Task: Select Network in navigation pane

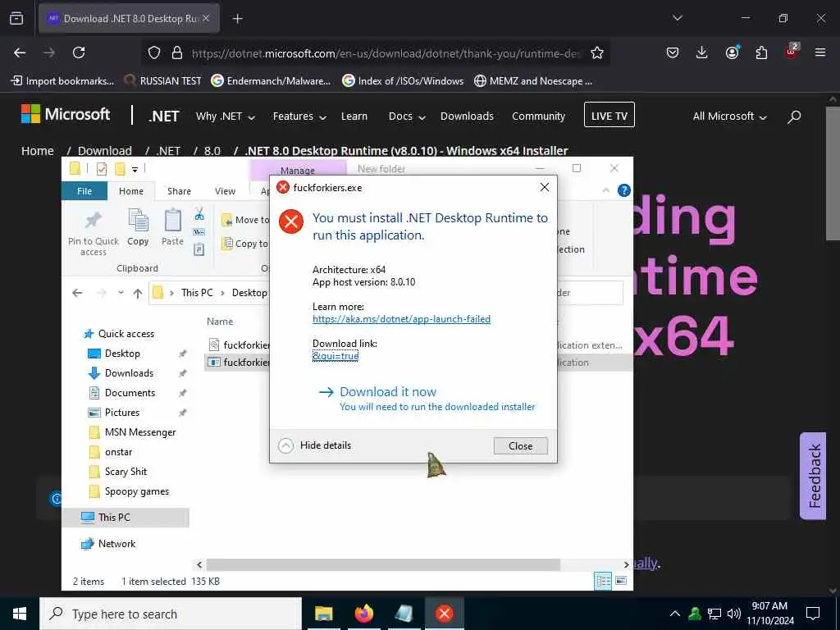Action: click(x=116, y=544)
